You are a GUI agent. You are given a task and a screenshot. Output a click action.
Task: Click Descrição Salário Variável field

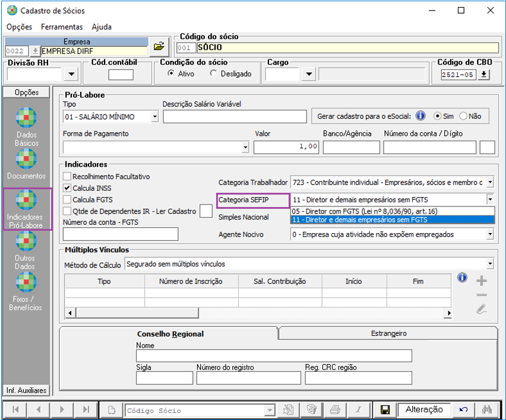tap(235, 116)
